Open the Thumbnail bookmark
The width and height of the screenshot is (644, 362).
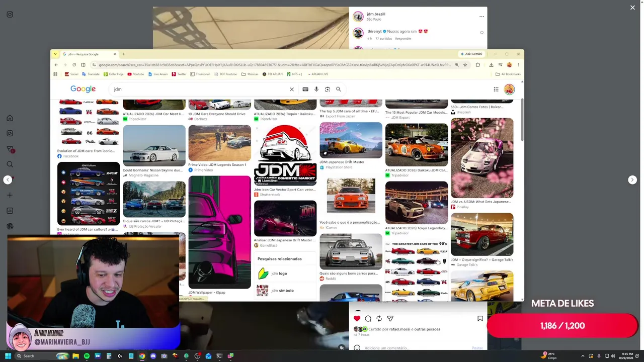200,74
